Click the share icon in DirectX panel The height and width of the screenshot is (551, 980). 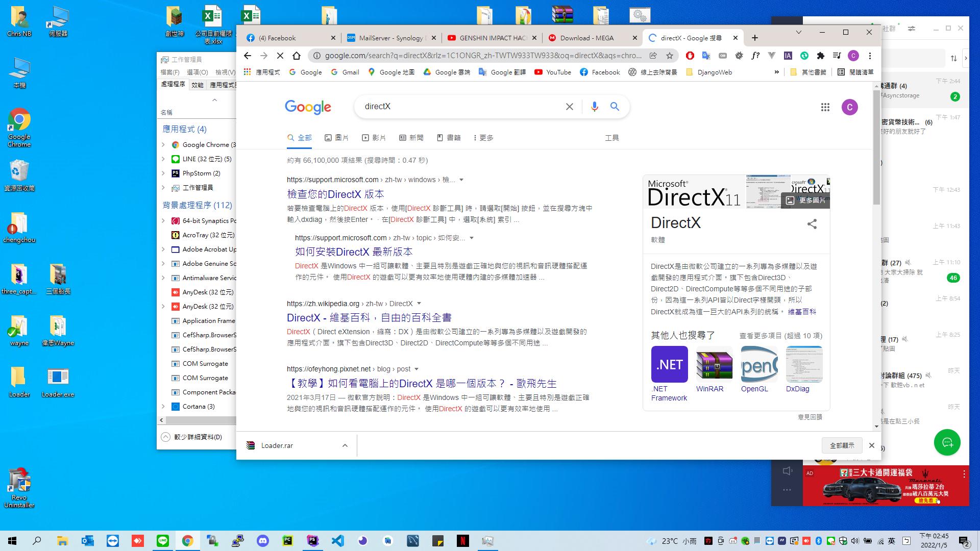(x=812, y=224)
